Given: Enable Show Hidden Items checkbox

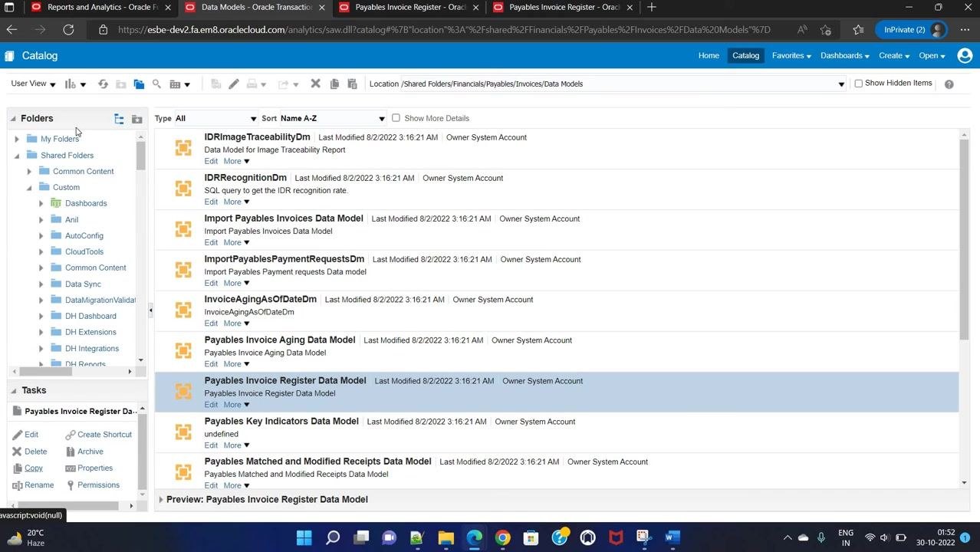Looking at the screenshot, I should pos(859,83).
